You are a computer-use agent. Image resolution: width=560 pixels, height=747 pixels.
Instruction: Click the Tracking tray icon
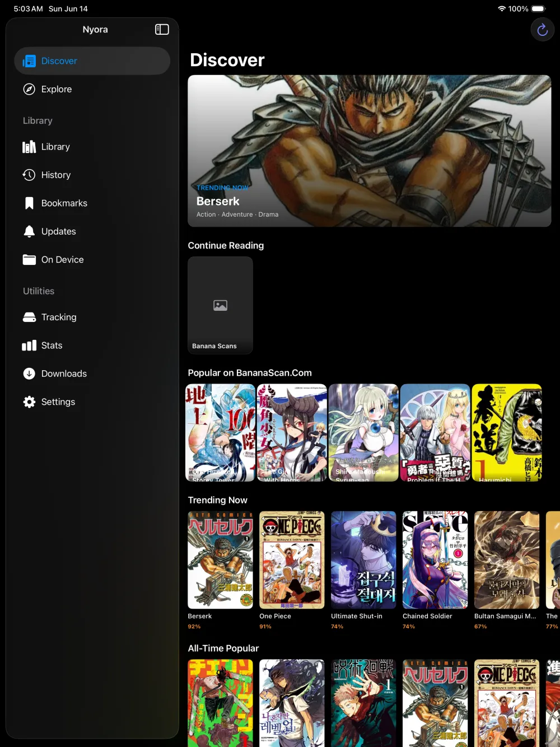tap(29, 317)
